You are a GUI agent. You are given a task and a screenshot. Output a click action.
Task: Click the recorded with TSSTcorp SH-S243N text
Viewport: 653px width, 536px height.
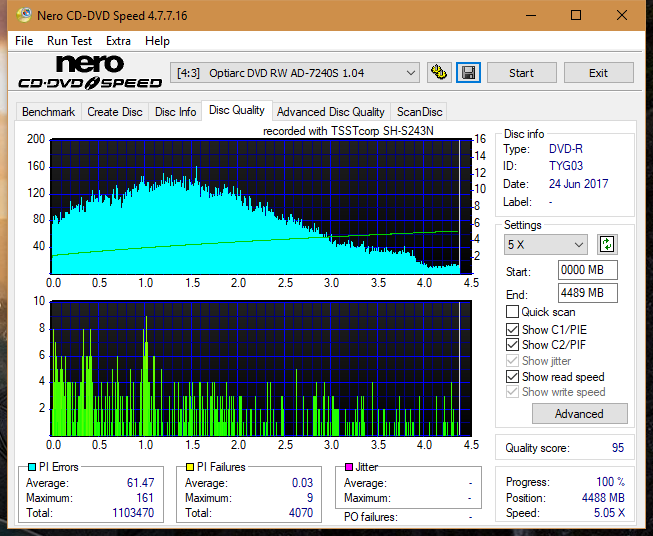pos(348,131)
